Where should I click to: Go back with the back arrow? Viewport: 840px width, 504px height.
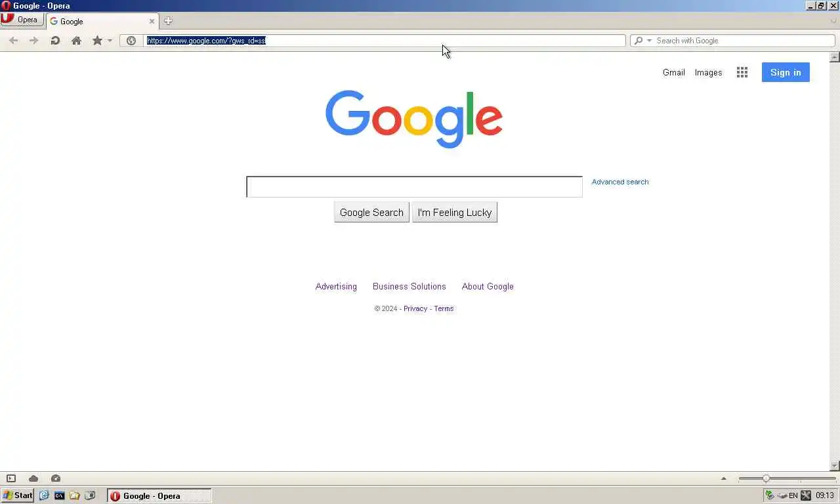(x=13, y=41)
